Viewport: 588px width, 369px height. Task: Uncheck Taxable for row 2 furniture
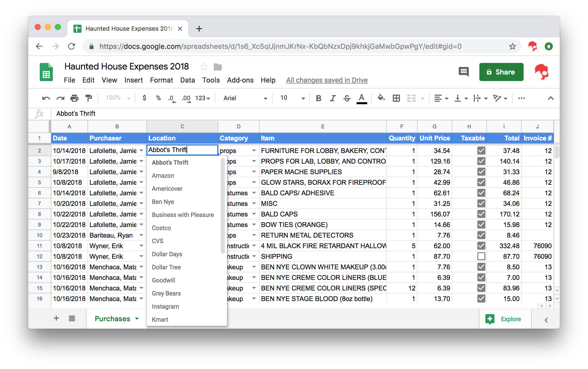click(481, 151)
